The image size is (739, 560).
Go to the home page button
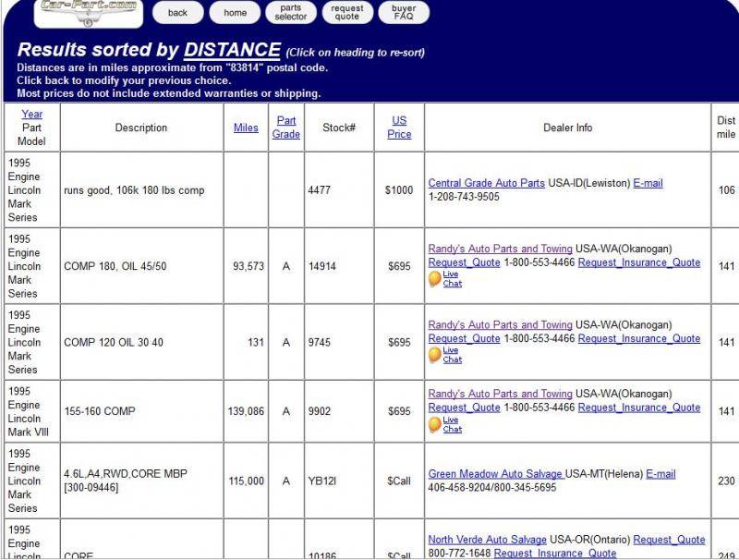pyautogui.click(x=235, y=13)
